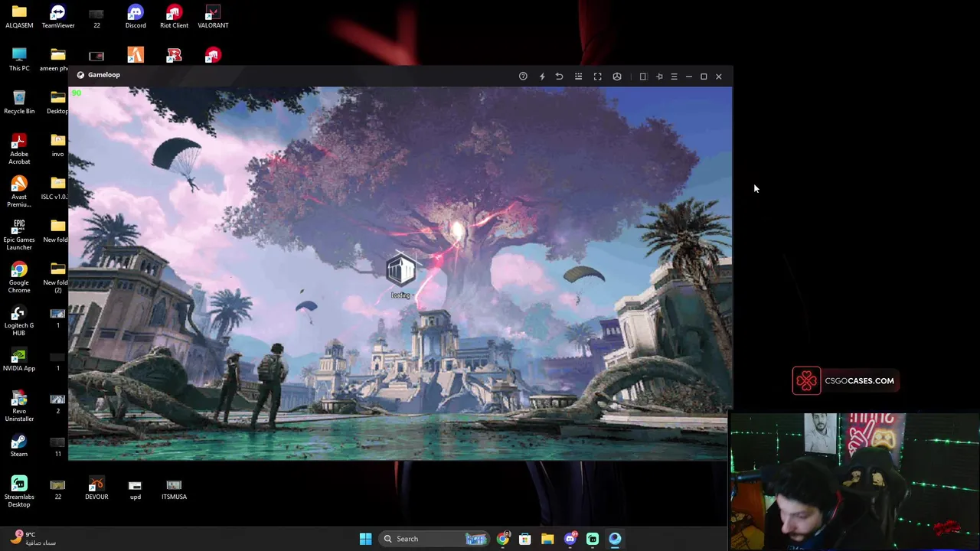
Task: Select the DEVOUR desktop shortcut
Action: coord(96,488)
